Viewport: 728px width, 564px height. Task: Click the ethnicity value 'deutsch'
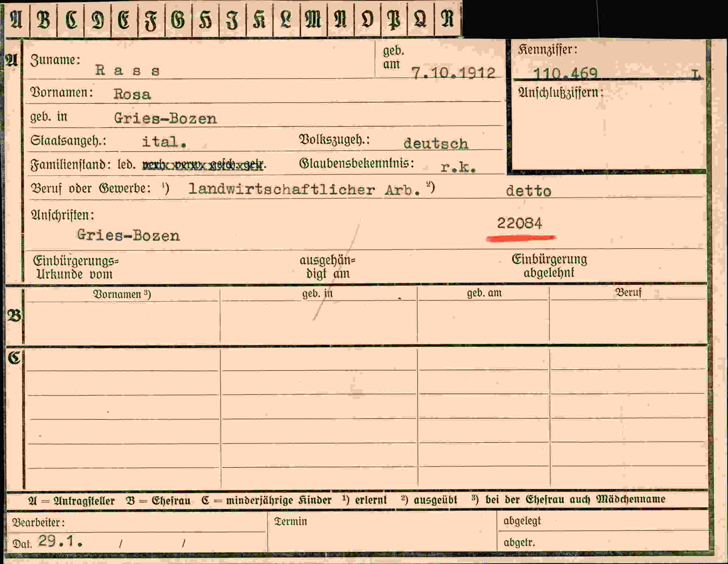pyautogui.click(x=436, y=143)
